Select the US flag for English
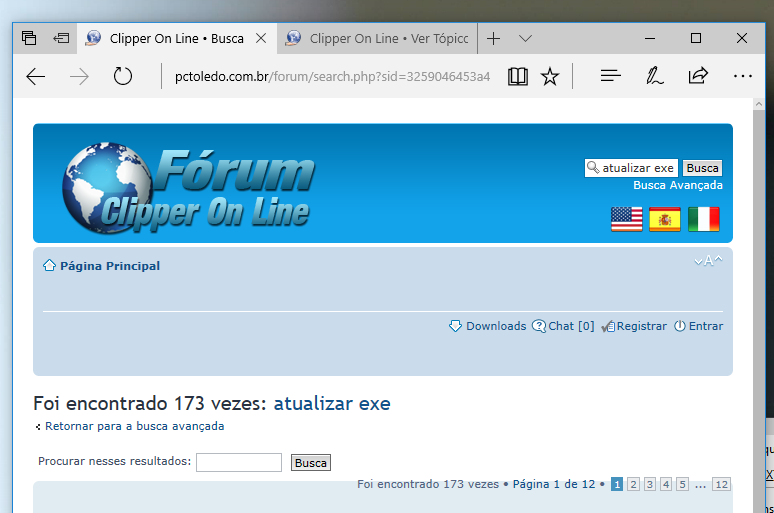Screen dimensions: 774x513 pyautogui.click(x=626, y=219)
